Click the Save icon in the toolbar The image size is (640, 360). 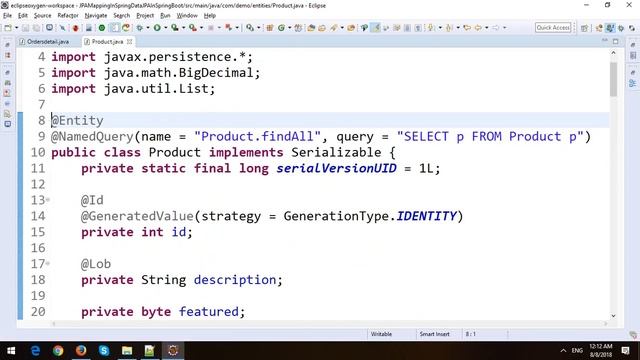tap(25, 28)
